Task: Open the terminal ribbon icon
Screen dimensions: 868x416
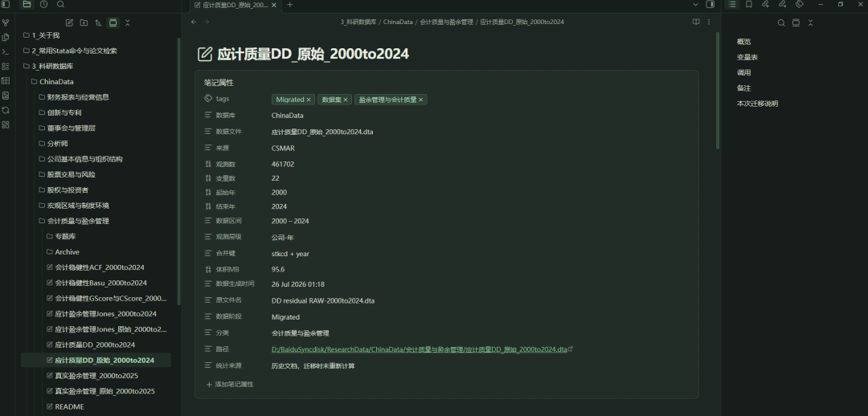Action: coord(6,51)
